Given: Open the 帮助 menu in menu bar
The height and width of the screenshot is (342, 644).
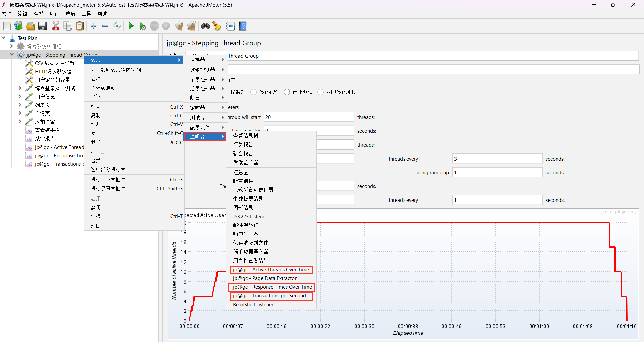Looking at the screenshot, I should coord(102,14).
